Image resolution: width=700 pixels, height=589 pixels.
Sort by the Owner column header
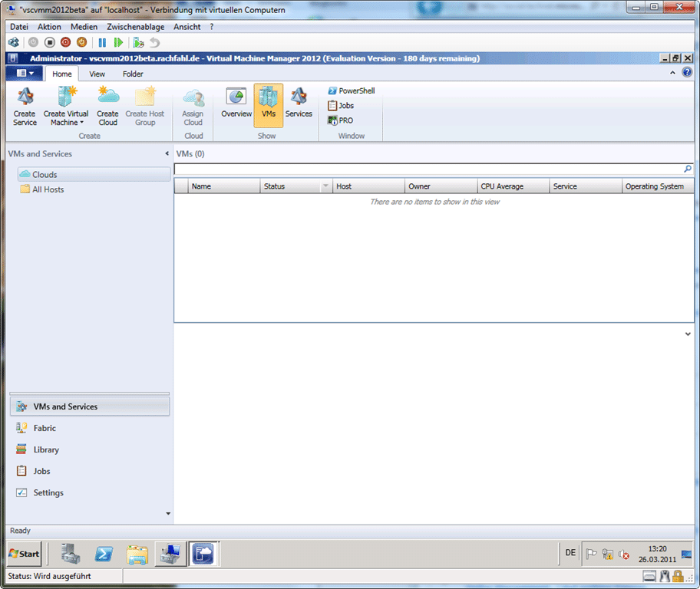tap(441, 186)
